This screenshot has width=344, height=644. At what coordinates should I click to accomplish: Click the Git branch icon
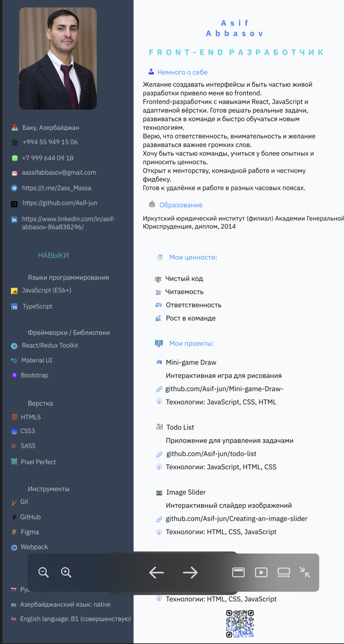coord(14,502)
